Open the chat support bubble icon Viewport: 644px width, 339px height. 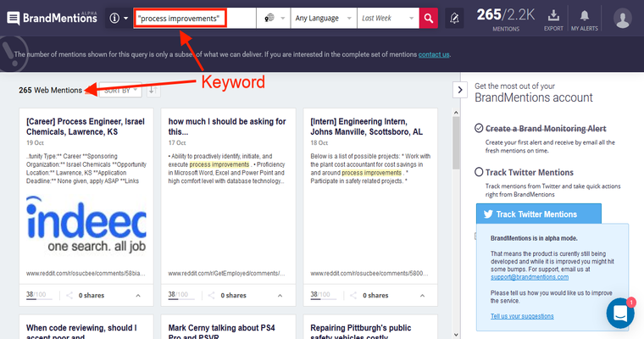point(620,313)
